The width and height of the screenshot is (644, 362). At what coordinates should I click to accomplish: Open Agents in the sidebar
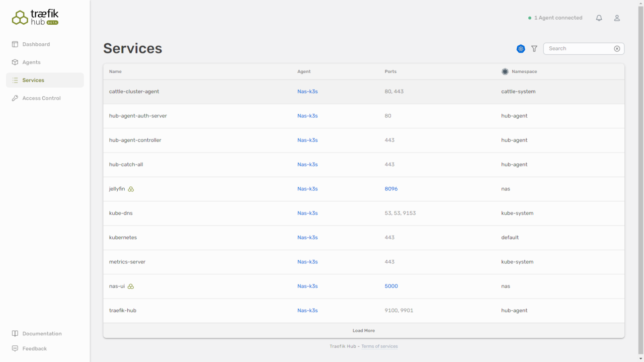click(x=31, y=62)
